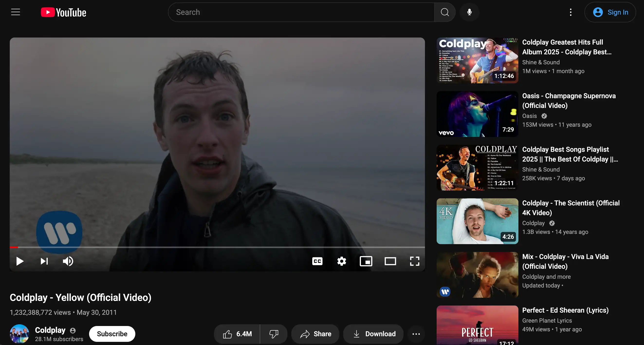The width and height of the screenshot is (644, 345).
Task: Click the '258K views' text
Action: click(537, 178)
